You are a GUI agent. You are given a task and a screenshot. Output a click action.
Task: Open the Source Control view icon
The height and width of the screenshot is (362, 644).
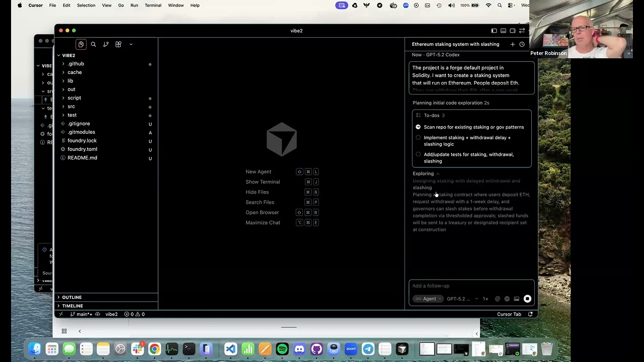click(106, 44)
